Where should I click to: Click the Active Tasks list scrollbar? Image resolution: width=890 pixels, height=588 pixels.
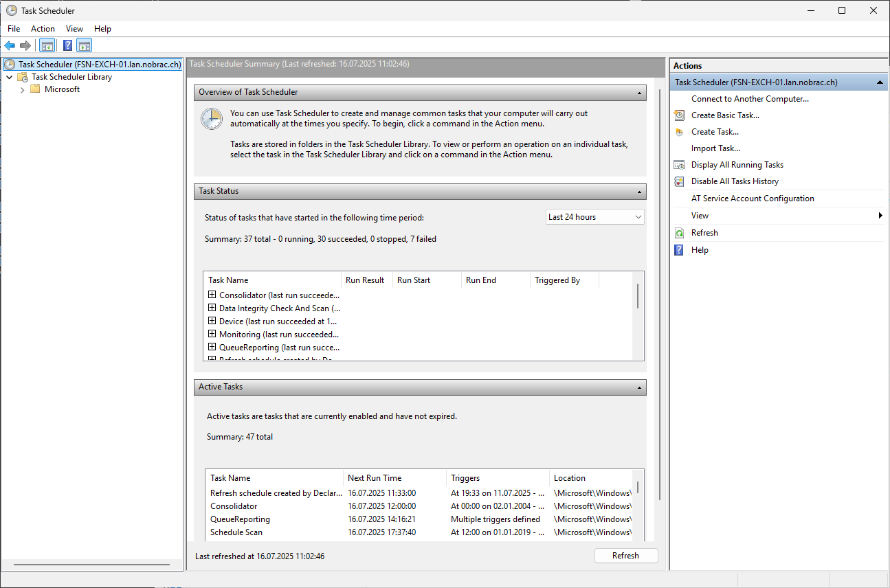coord(638,487)
